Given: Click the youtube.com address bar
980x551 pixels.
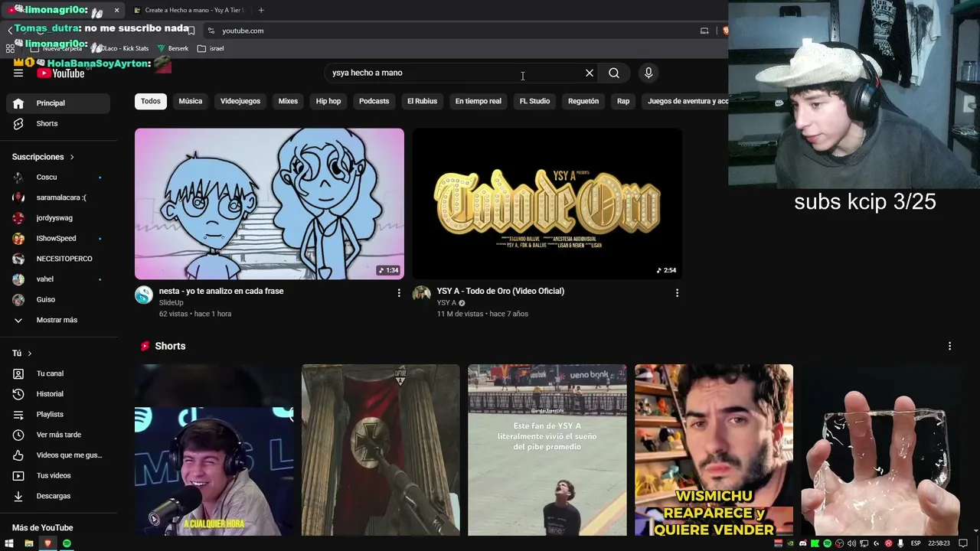Looking at the screenshot, I should click(x=452, y=31).
